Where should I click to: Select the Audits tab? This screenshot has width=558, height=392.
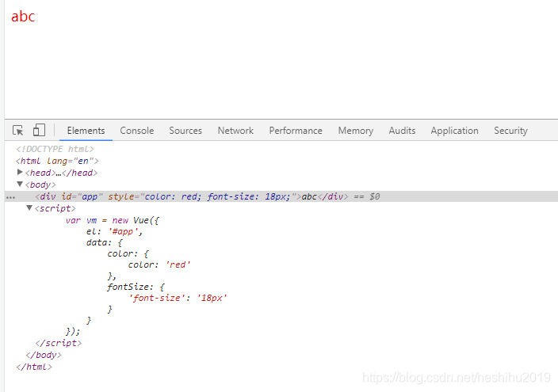tap(402, 131)
